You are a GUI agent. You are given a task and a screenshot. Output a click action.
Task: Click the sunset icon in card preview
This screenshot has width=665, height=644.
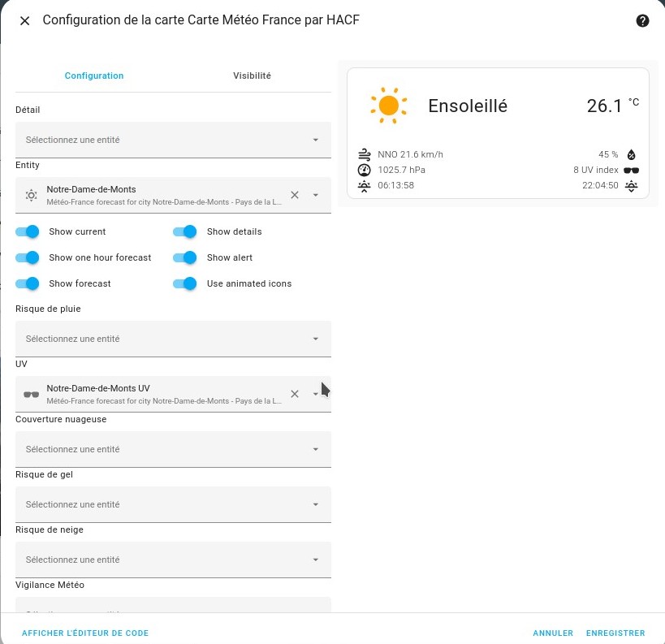631,186
